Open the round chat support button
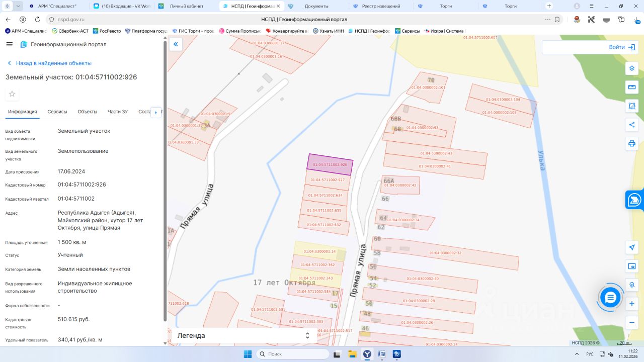This screenshot has width=644, height=362. point(611,298)
